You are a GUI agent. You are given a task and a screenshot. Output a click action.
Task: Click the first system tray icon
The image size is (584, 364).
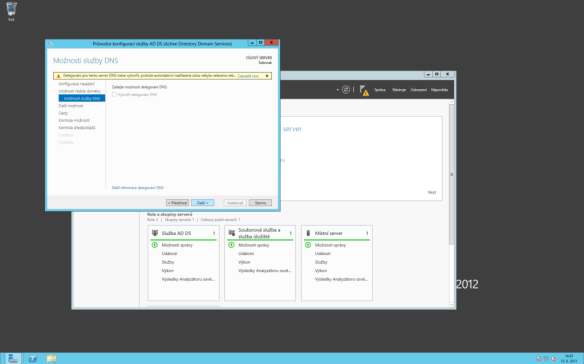click(539, 359)
